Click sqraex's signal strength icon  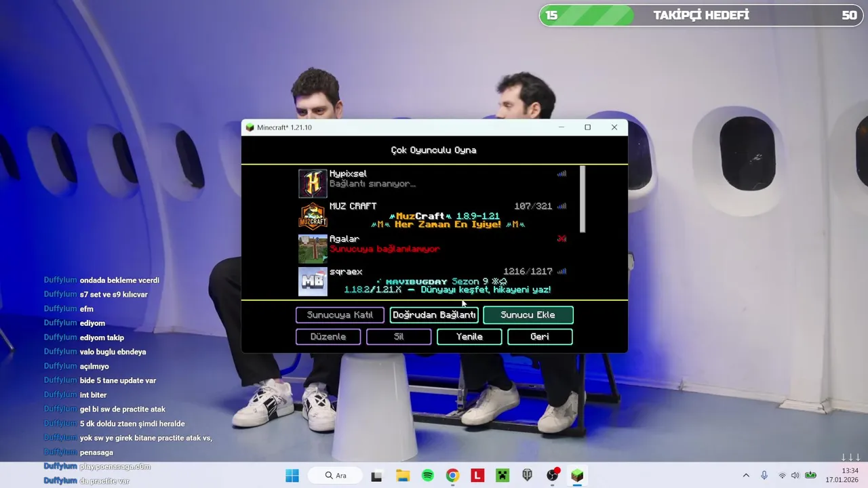[561, 271]
